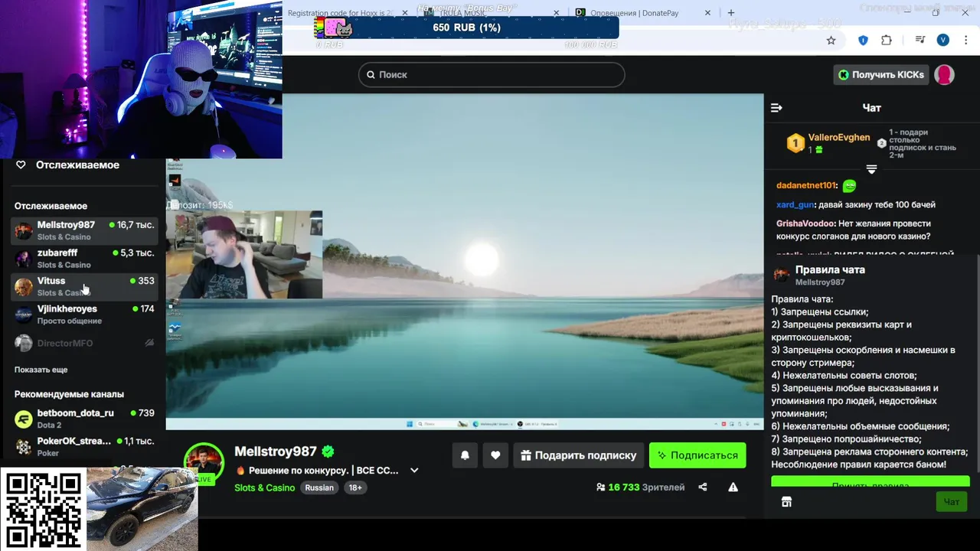Click the stream video player
This screenshot has height=551, width=980.
[465, 262]
